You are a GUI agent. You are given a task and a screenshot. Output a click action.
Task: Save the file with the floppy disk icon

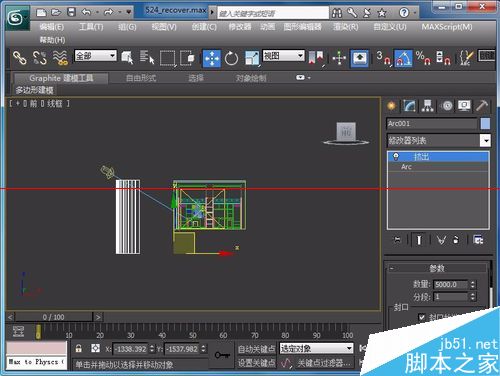71,13
